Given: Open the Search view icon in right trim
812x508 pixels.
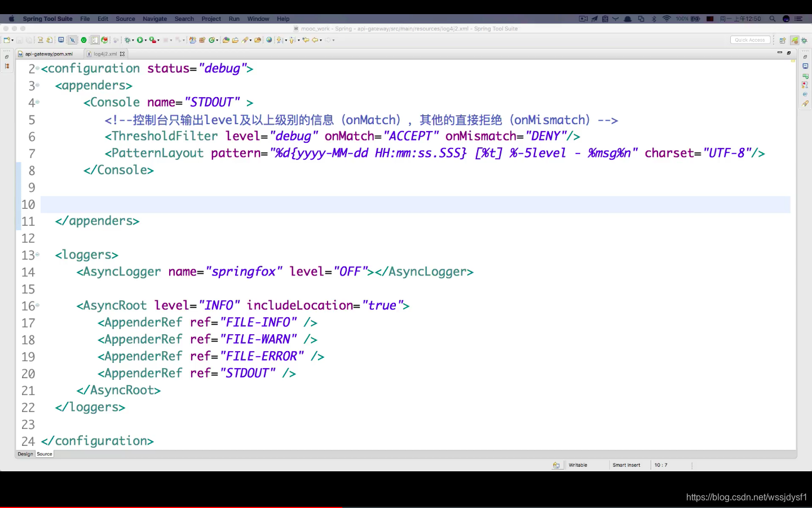Looking at the screenshot, I should click(x=805, y=104).
